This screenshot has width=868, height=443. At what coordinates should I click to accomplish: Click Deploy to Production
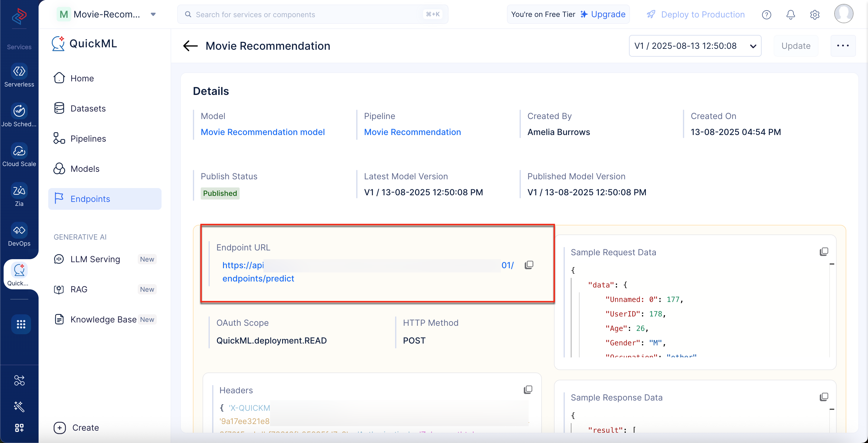click(696, 14)
